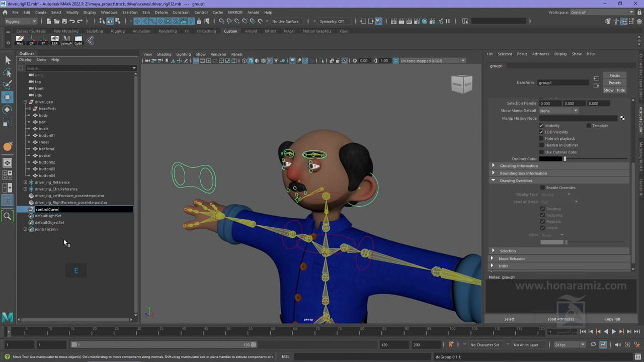
Task: Click the LRA shelf button
Action: pos(55,40)
